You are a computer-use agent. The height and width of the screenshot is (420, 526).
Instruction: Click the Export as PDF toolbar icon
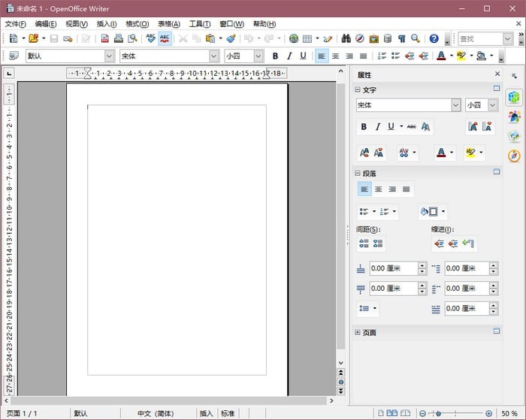(105, 38)
